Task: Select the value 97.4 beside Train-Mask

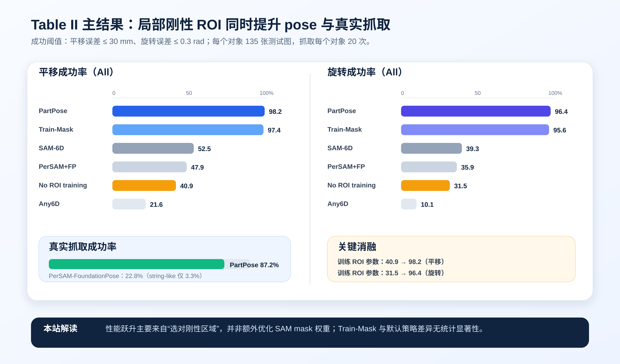Action: pos(274,130)
